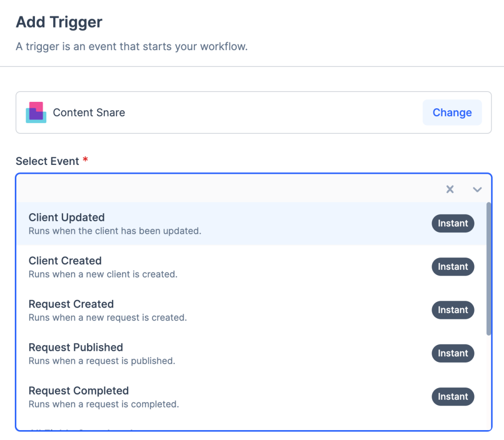Viewport: 504px width, 440px height.
Task: Click the Instant badge beside Request Created
Action: pos(453,310)
